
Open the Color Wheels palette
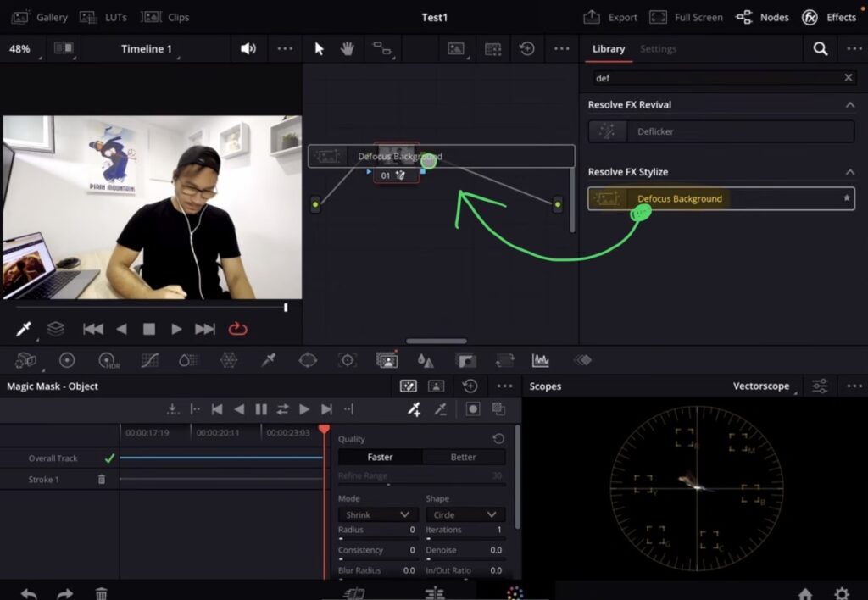tap(69, 359)
